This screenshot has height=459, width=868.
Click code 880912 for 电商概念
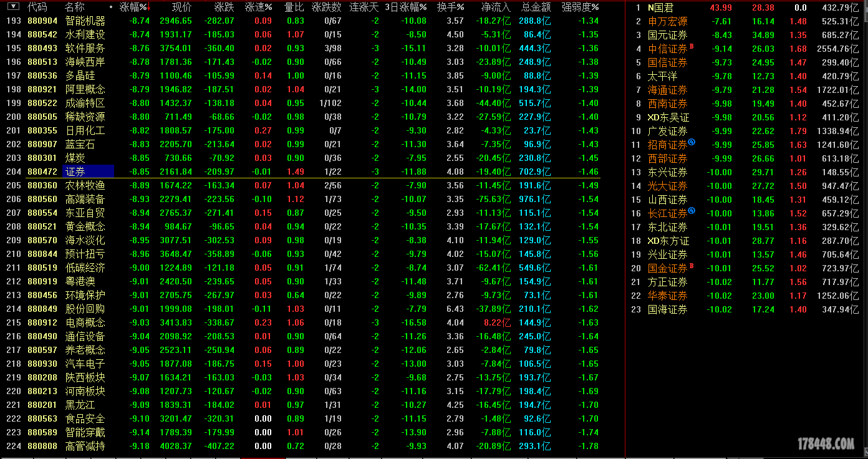[x=42, y=322]
